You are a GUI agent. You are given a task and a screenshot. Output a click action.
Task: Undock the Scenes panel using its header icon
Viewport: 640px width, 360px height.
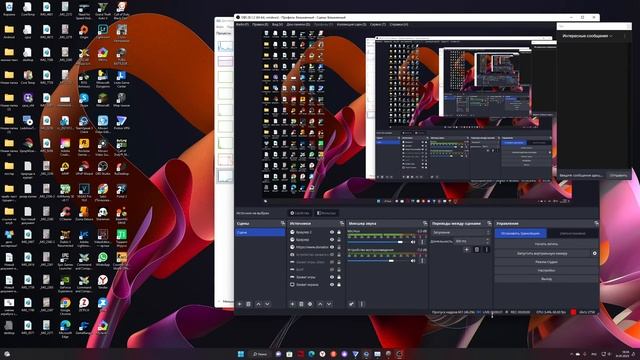[x=283, y=224]
